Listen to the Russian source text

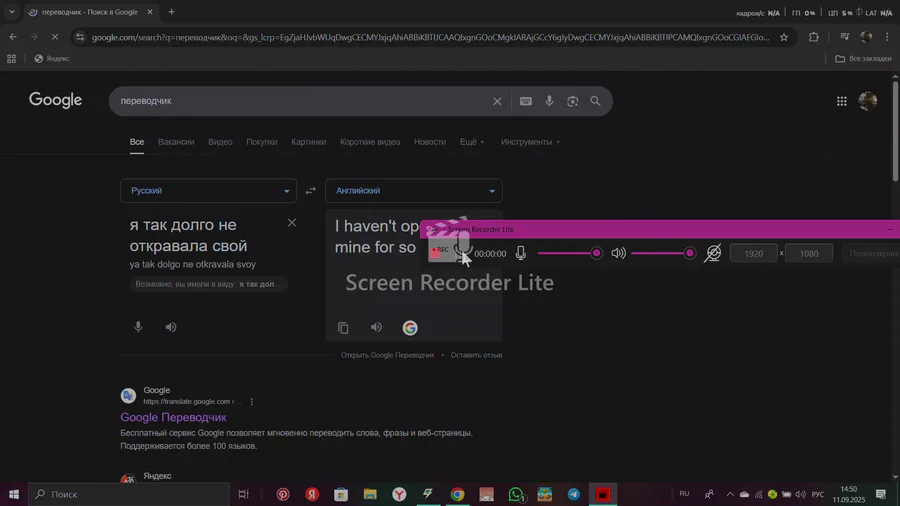click(171, 327)
